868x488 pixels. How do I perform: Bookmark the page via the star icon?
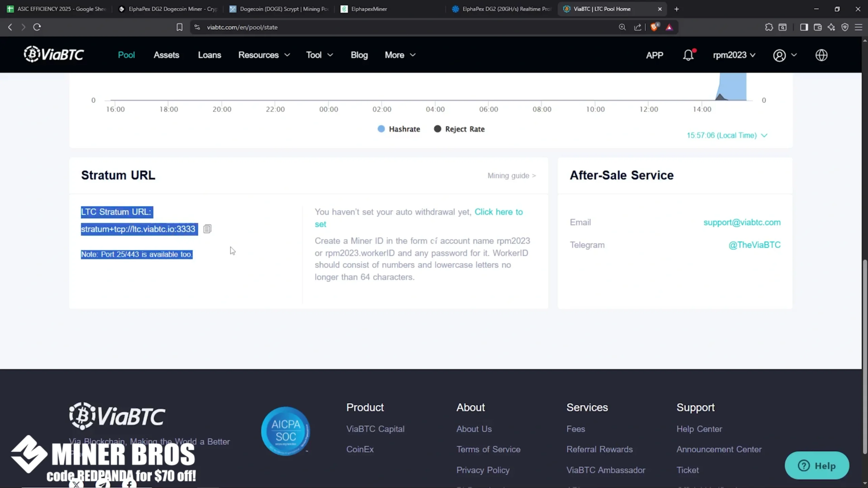(x=179, y=27)
